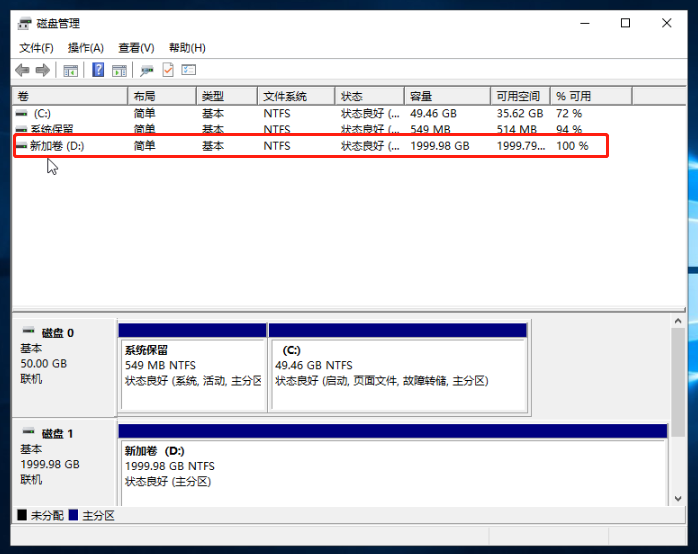Sort by the 可用空间 column header

pyautogui.click(x=520, y=96)
